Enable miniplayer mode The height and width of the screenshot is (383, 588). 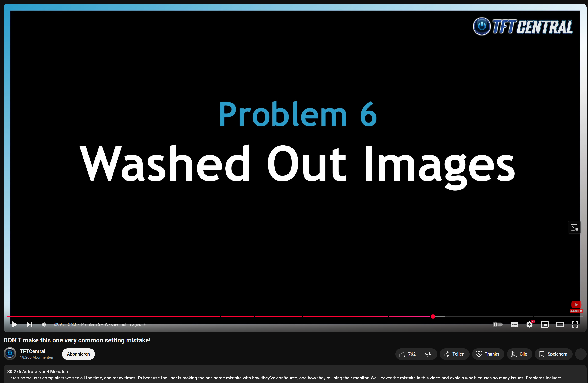tap(544, 324)
